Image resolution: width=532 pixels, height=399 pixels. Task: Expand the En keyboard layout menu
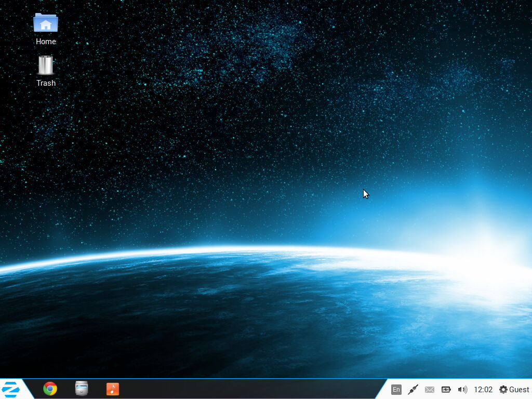click(396, 390)
